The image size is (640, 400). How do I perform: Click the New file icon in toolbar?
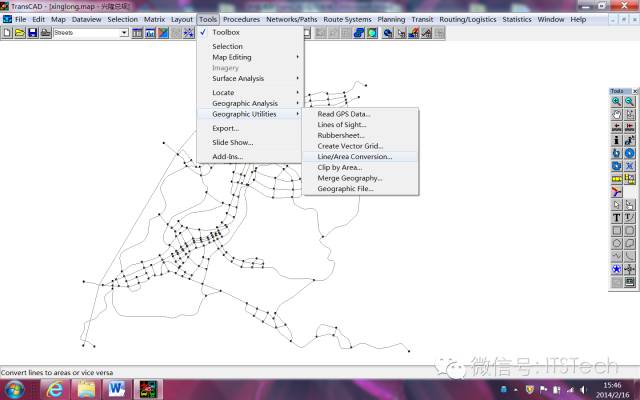tap(7, 33)
